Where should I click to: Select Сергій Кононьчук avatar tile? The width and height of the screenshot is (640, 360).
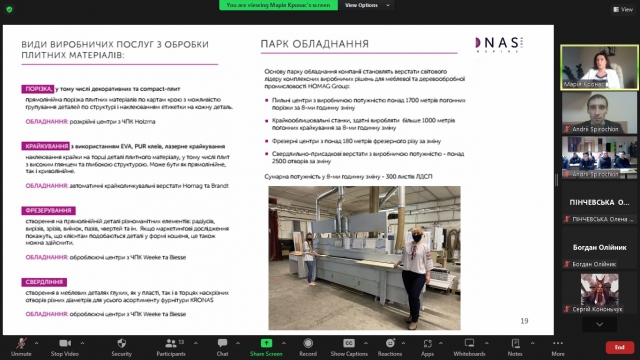tap(599, 292)
